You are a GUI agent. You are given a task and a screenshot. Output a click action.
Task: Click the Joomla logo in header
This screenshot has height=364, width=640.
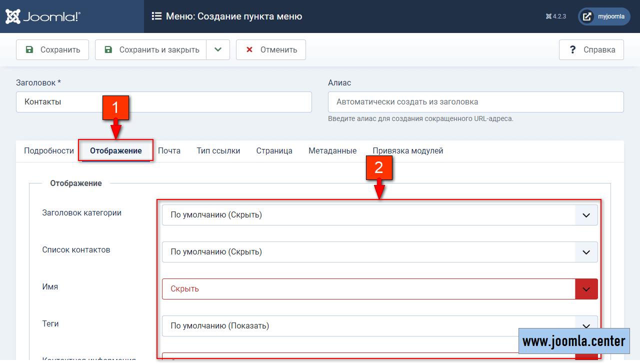pos(42,16)
